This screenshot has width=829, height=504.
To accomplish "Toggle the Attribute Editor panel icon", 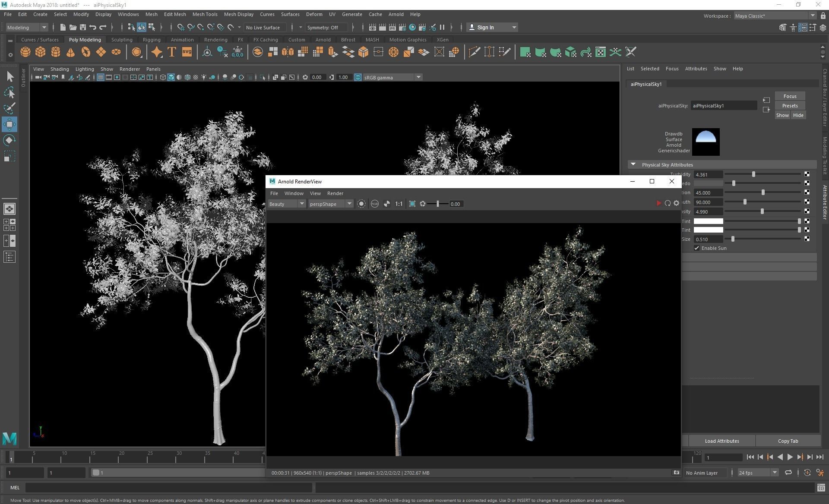I will point(803,28).
